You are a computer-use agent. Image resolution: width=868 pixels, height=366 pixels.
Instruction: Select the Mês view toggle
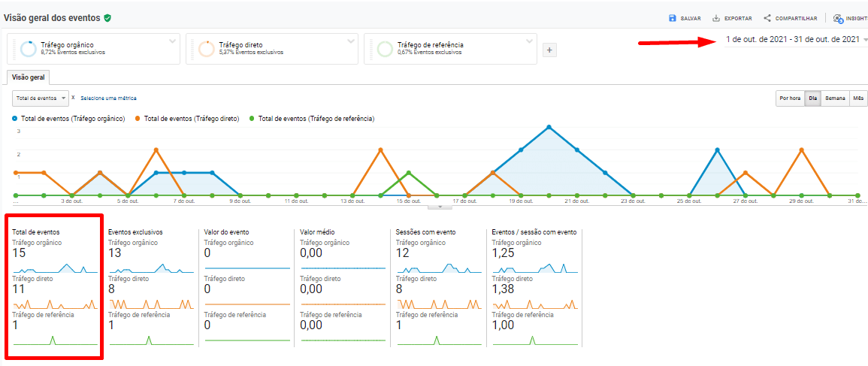[857, 98]
